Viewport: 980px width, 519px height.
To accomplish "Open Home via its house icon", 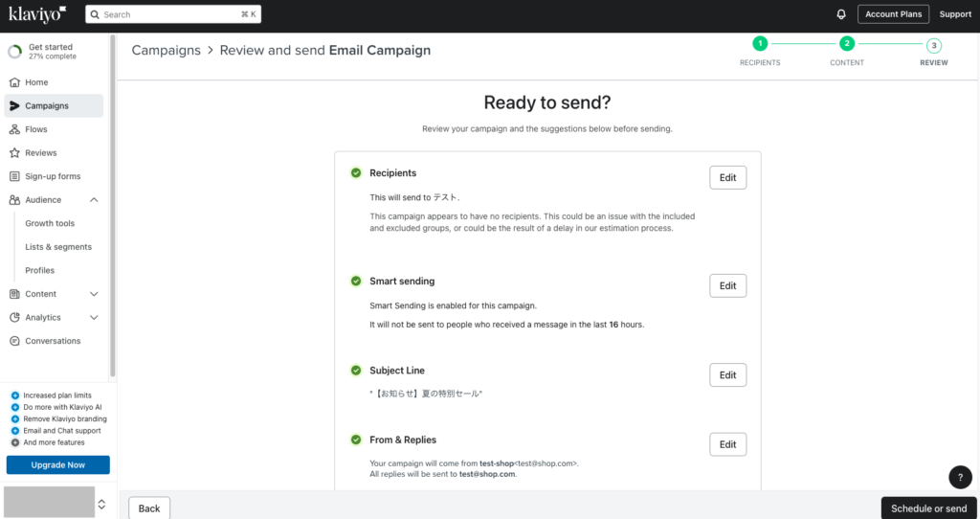I will (x=14, y=82).
